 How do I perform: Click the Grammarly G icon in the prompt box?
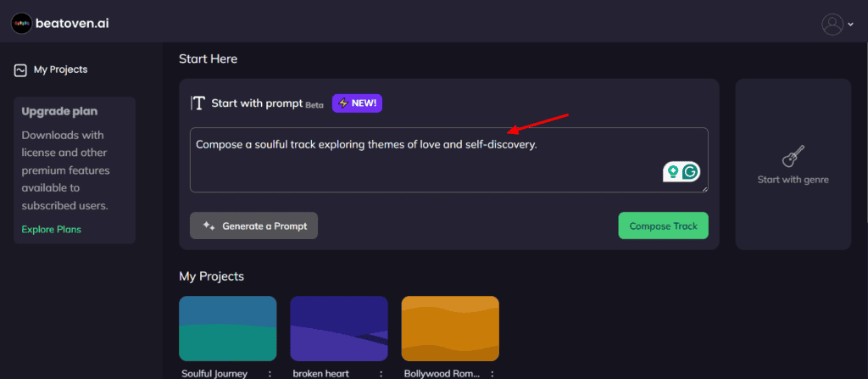tap(690, 172)
